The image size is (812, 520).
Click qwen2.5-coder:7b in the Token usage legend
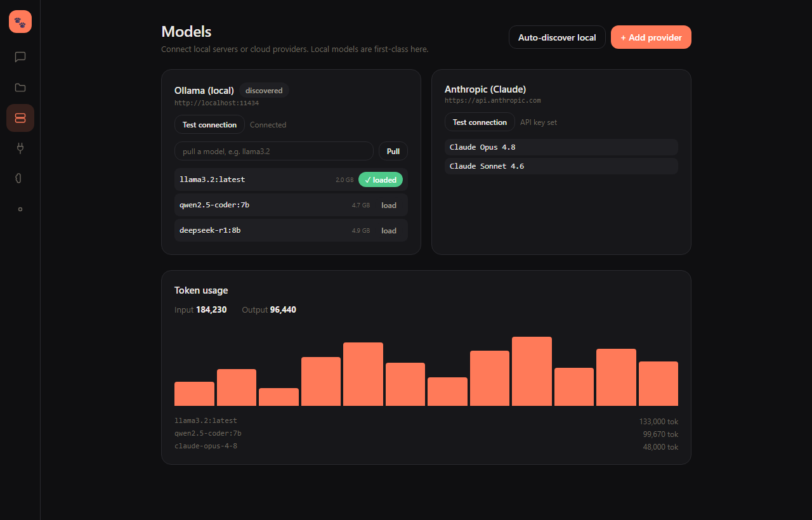tap(208, 433)
